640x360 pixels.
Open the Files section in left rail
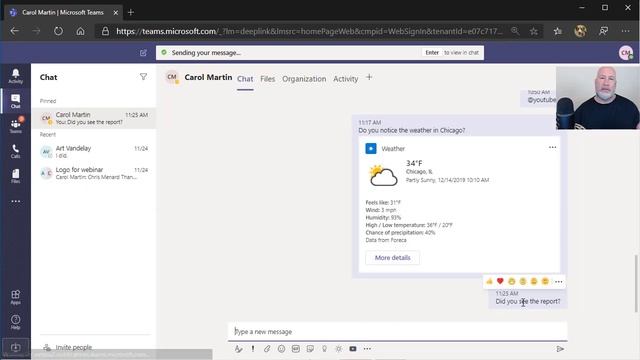pyautogui.click(x=16, y=176)
